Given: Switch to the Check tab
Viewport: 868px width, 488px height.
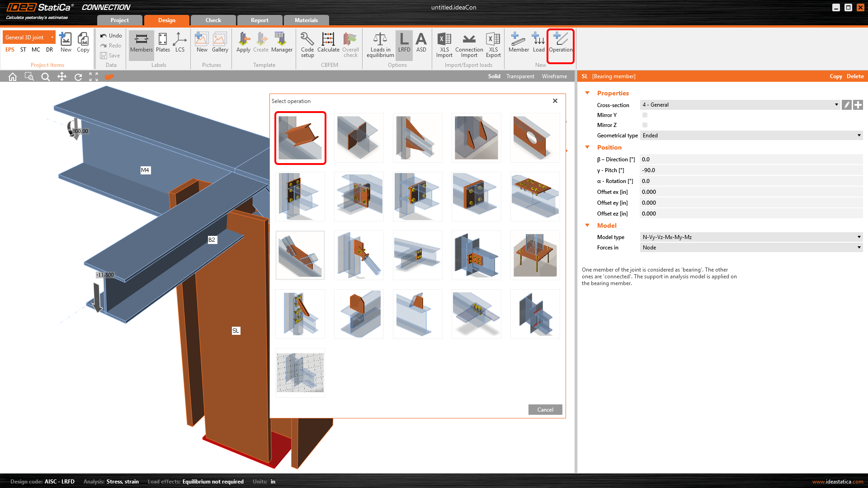Looking at the screenshot, I should (x=213, y=20).
